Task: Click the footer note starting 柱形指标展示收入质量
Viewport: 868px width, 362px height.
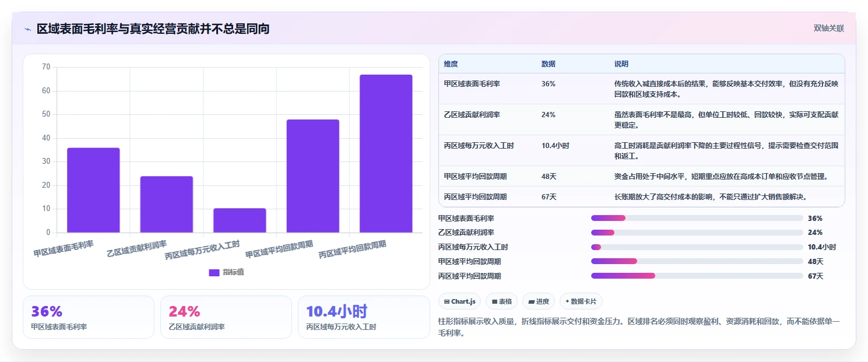Action: point(639,327)
